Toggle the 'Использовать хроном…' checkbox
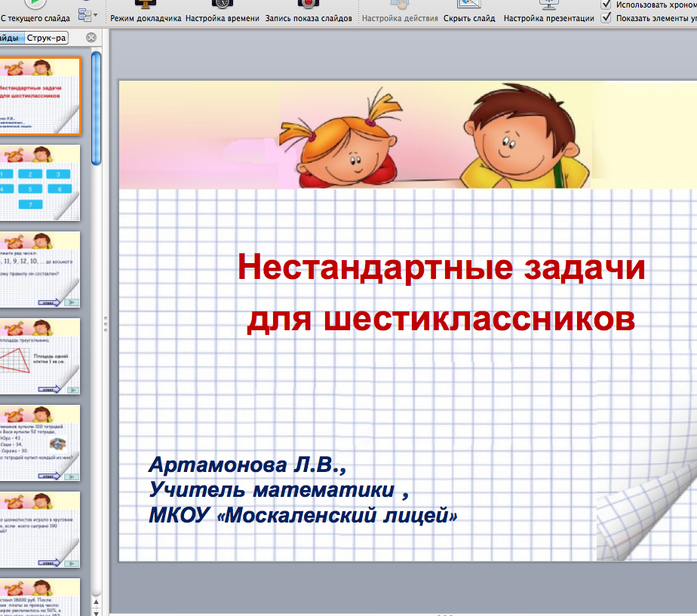The height and width of the screenshot is (616, 697). point(606,5)
